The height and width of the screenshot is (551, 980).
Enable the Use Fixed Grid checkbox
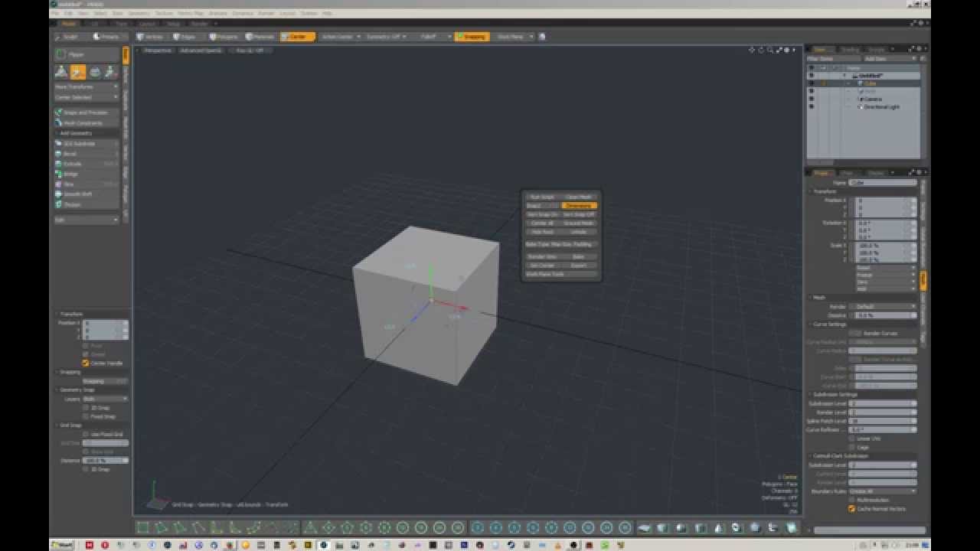86,434
